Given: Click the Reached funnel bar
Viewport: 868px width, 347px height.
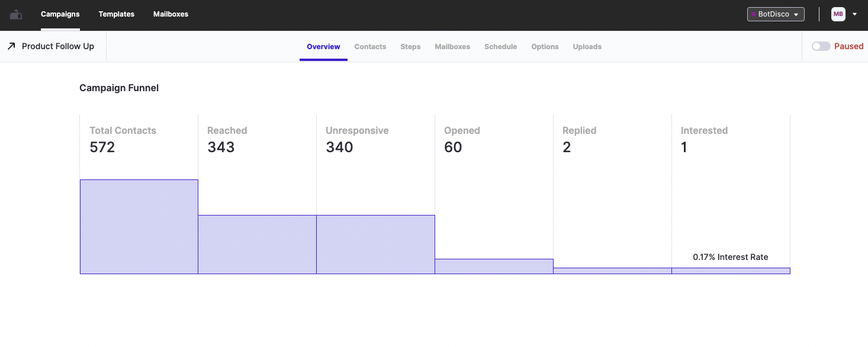Looking at the screenshot, I should (258, 245).
